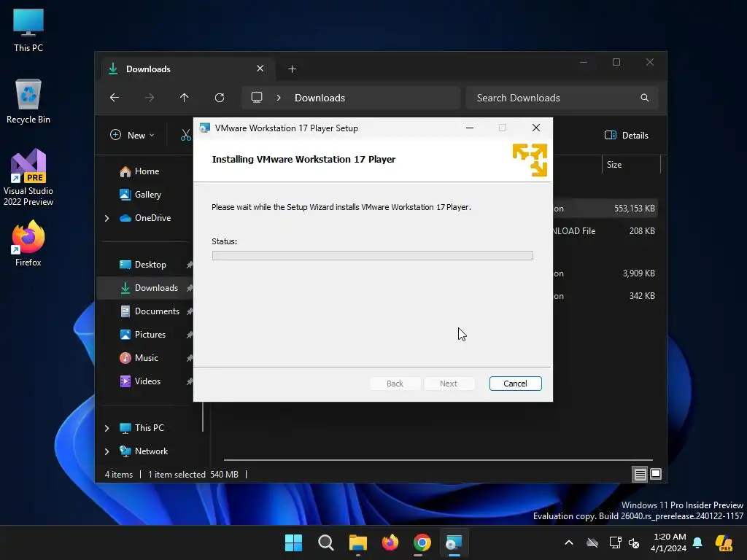Click the OneDrive tray icon
The height and width of the screenshot is (560, 747).
tap(592, 542)
